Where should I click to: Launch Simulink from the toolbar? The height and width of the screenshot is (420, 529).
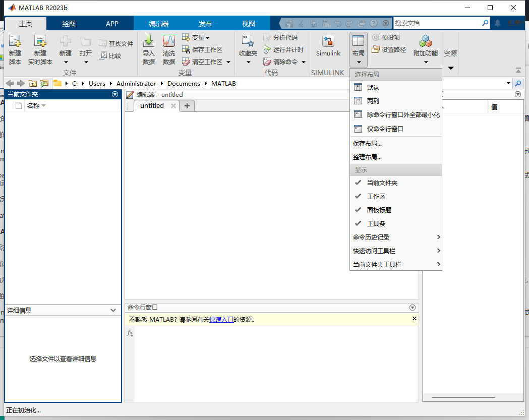pyautogui.click(x=328, y=45)
